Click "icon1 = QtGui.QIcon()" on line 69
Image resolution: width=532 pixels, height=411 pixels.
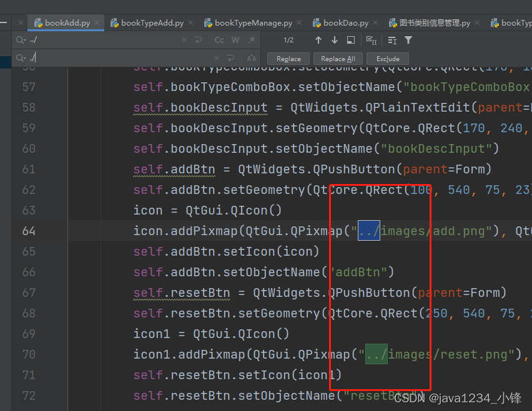[211, 334]
